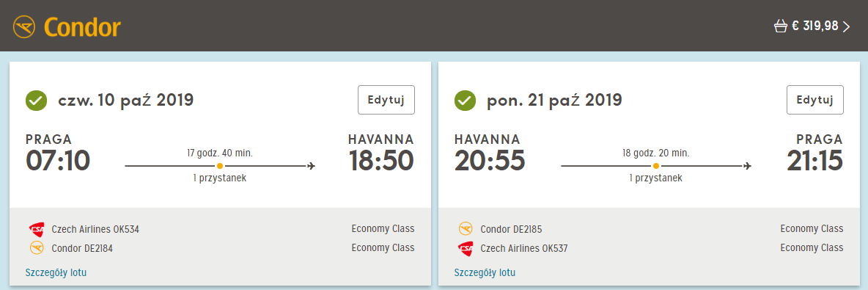Click Edytuj for the Havanna–Praga flight
The height and width of the screenshot is (290, 868).
[815, 100]
